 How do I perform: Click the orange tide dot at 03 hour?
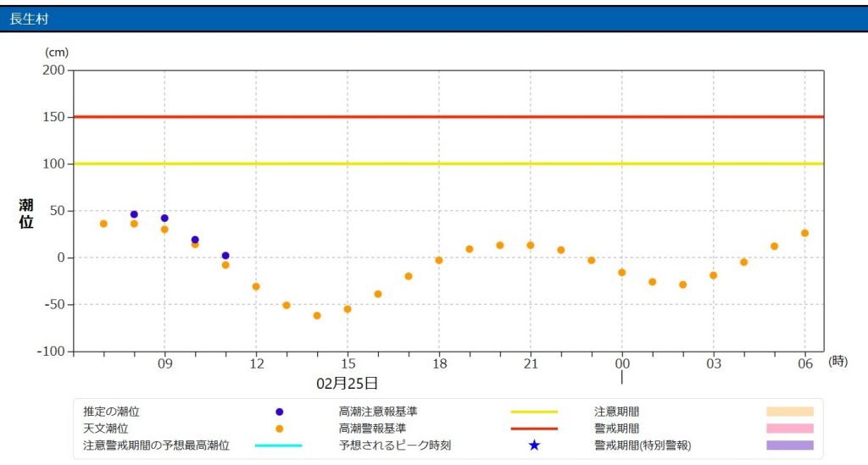point(714,275)
